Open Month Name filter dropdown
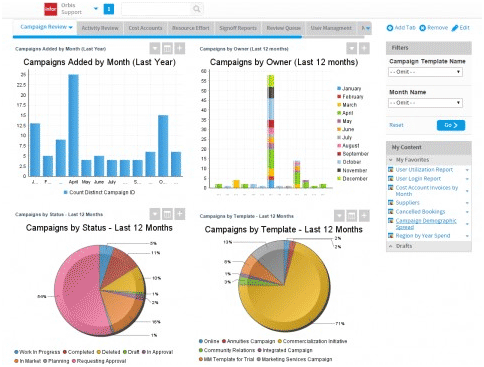The image size is (484, 367). 425,103
